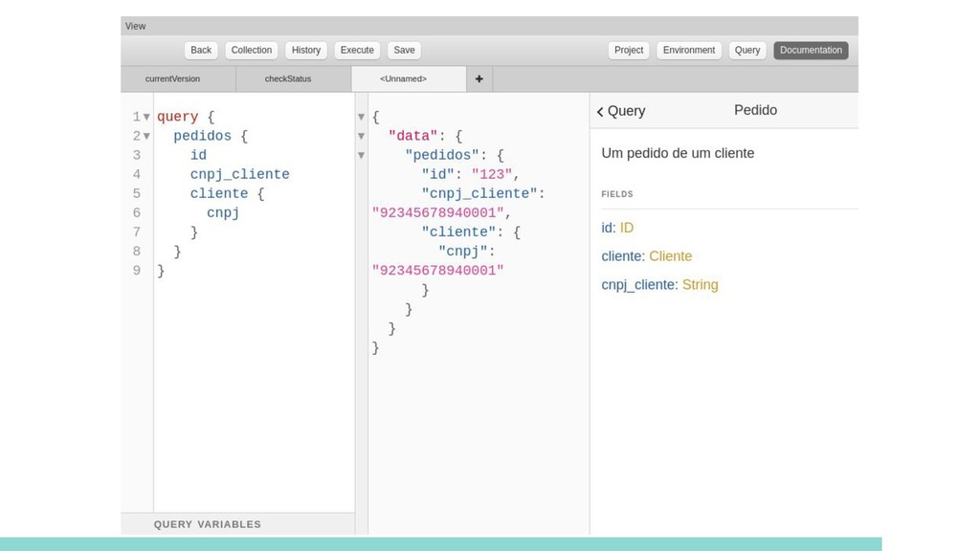Screen dimensions: 980x551
Task: Switch to the currentVersion tab
Action: coord(172,79)
